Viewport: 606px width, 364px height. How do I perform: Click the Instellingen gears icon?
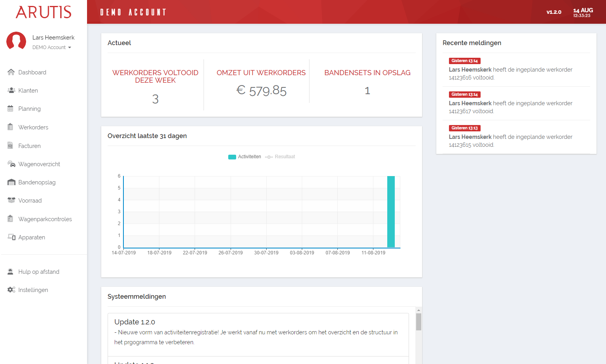tap(11, 290)
